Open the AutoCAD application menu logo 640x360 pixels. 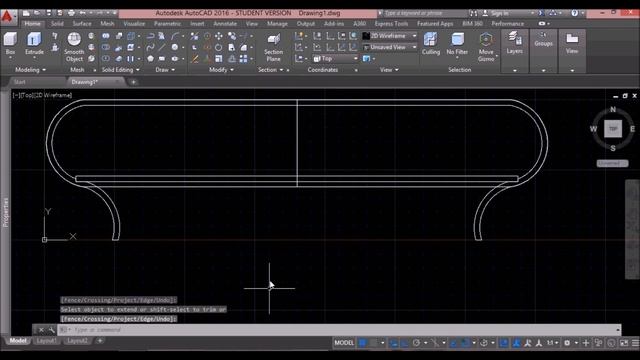[7, 17]
